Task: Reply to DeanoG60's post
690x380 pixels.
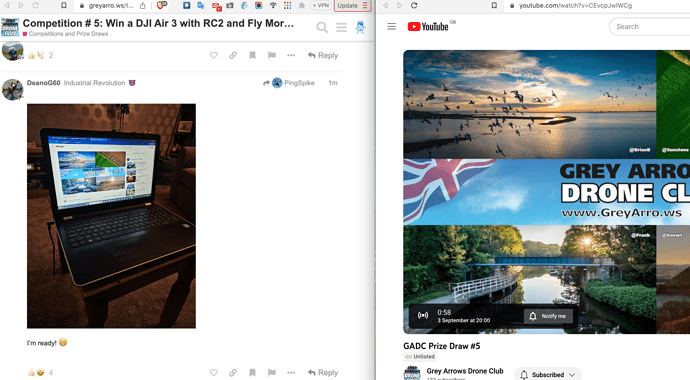Action: 323,373
